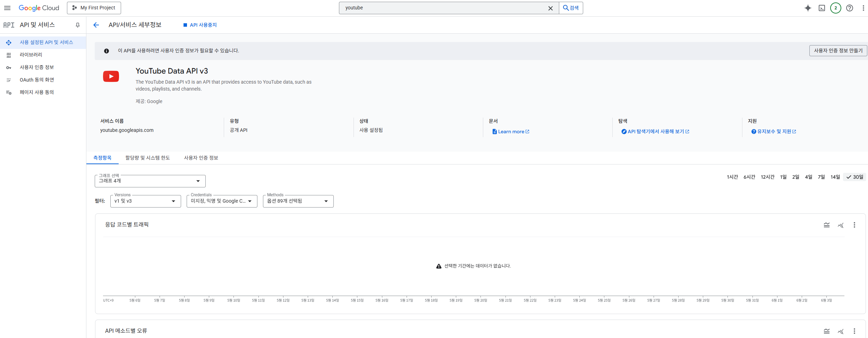This screenshot has width=868, height=338.
Task: Click the YouTube play logo
Action: pos(111,76)
